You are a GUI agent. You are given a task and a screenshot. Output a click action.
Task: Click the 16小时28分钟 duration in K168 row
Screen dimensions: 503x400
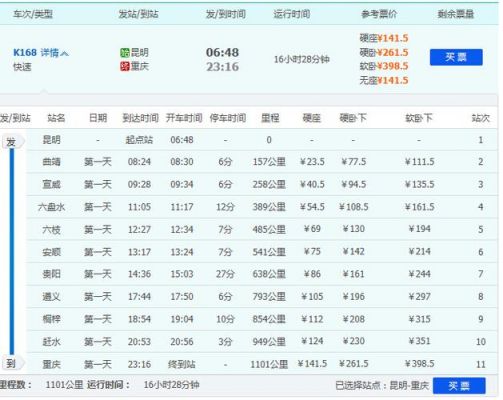click(302, 60)
